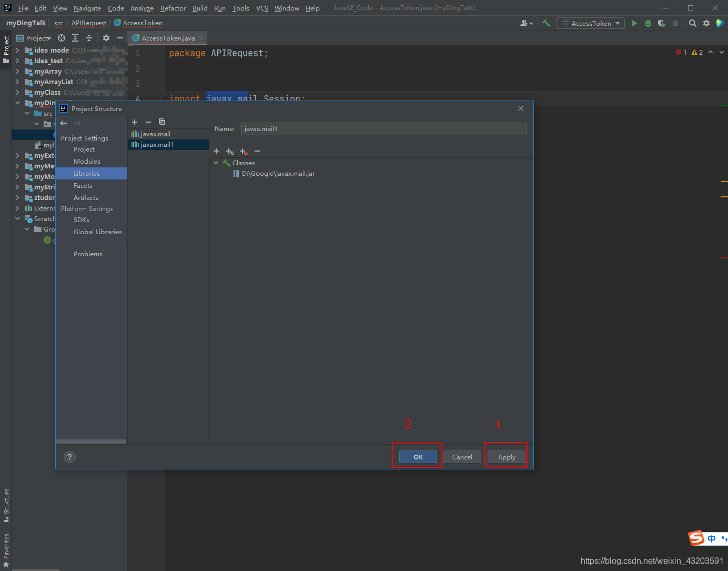Collapse the Classes node in library roots

(216, 163)
